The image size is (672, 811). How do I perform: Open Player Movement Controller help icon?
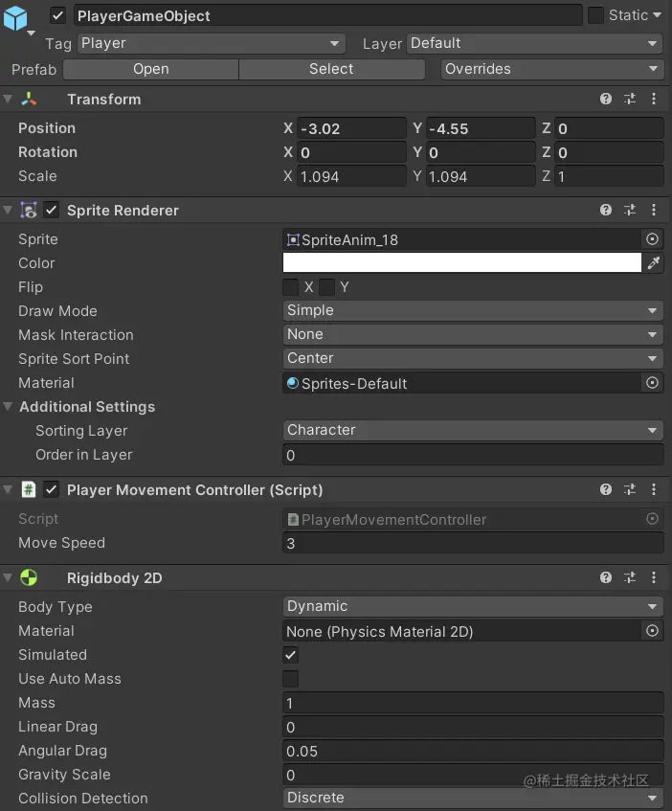(606, 489)
